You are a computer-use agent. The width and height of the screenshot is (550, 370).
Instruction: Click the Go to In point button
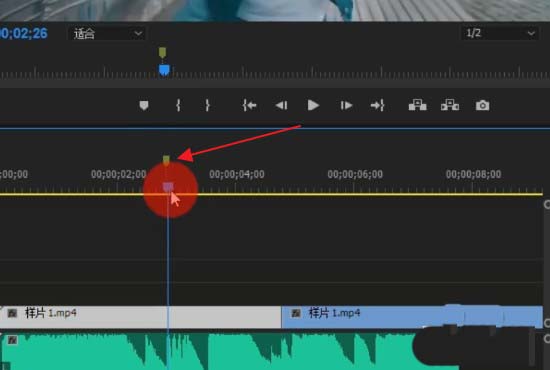[249, 105]
